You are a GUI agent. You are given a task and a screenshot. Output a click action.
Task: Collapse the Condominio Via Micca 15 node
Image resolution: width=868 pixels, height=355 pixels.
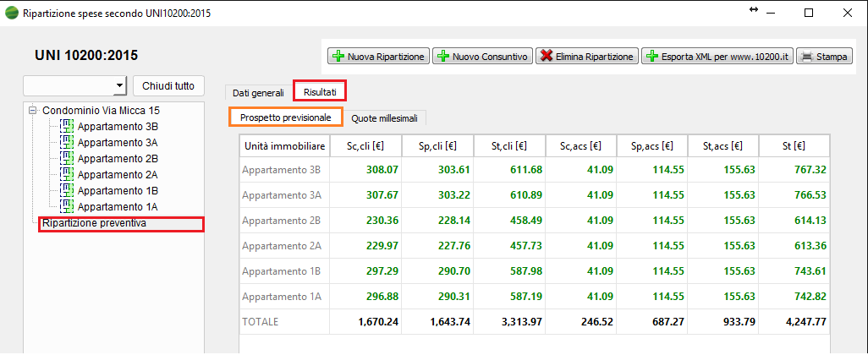pyautogui.click(x=33, y=111)
